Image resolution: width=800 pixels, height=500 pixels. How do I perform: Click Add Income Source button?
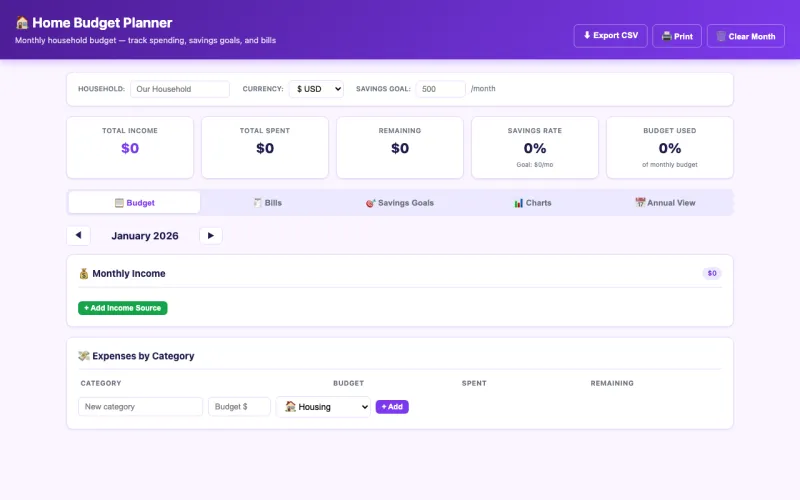click(123, 308)
